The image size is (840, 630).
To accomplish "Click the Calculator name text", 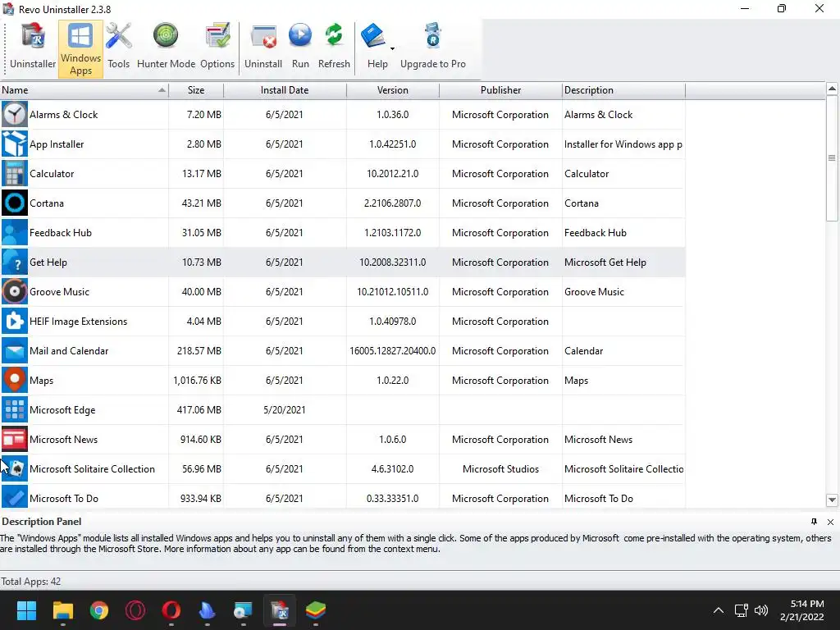I will (x=52, y=174).
